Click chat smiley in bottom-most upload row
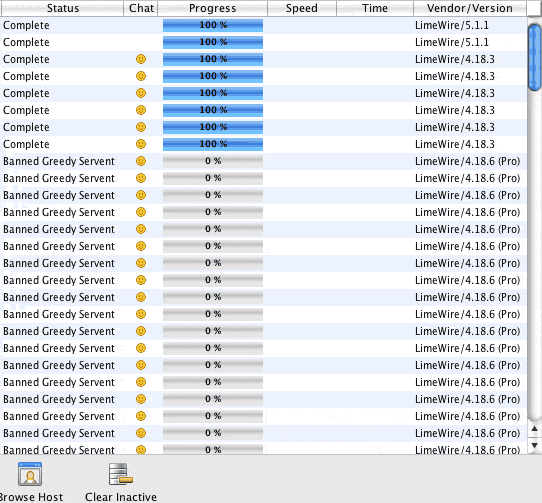This screenshot has width=542, height=503. click(141, 450)
